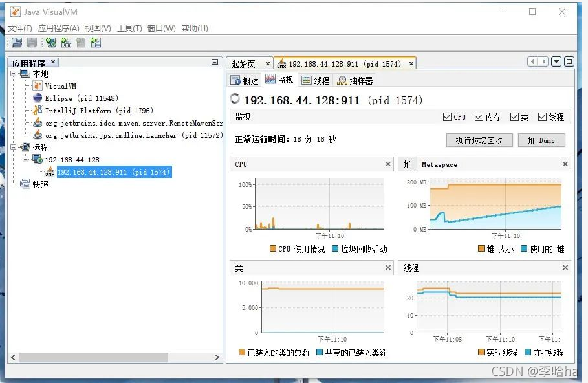Click the 192.168.44.128 host icon
The width and height of the screenshot is (588, 383).
[x=38, y=159]
